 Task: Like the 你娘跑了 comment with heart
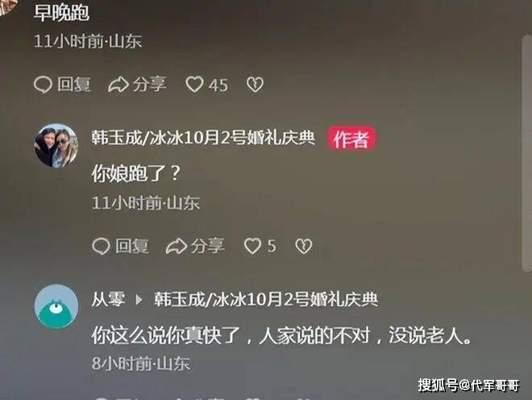[x=253, y=246]
